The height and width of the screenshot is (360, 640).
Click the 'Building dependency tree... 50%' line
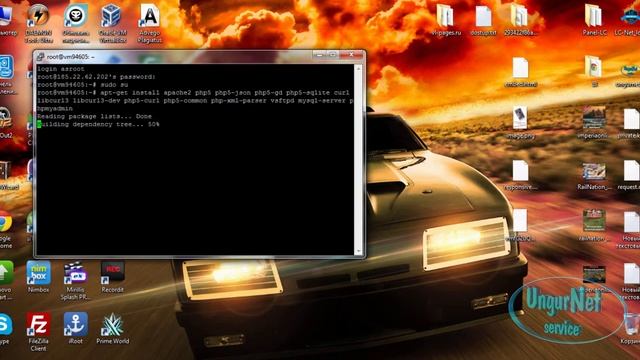[98, 124]
